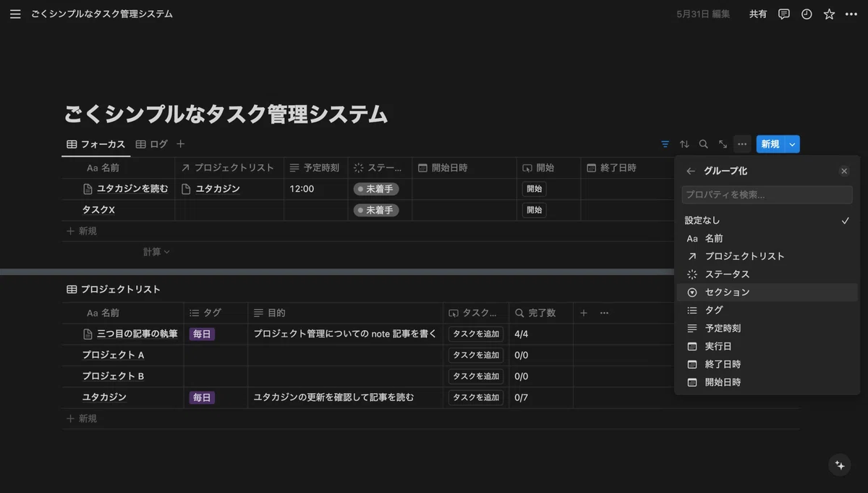Group by ステータス property
This screenshot has width=868, height=493.
(x=767, y=274)
